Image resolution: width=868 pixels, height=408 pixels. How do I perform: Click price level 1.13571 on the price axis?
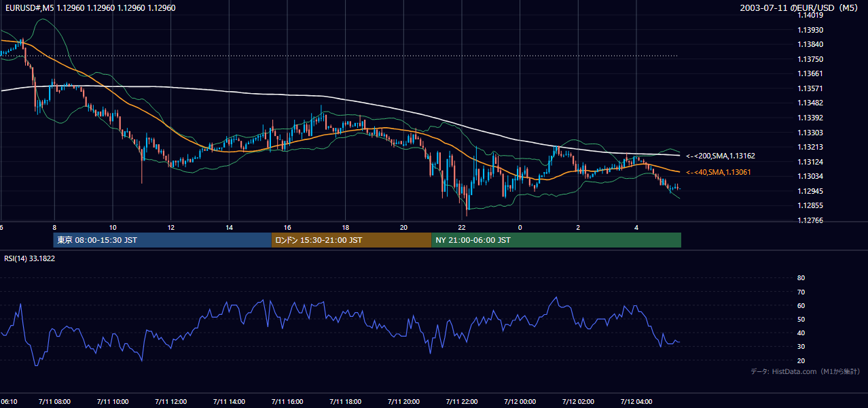pos(810,88)
